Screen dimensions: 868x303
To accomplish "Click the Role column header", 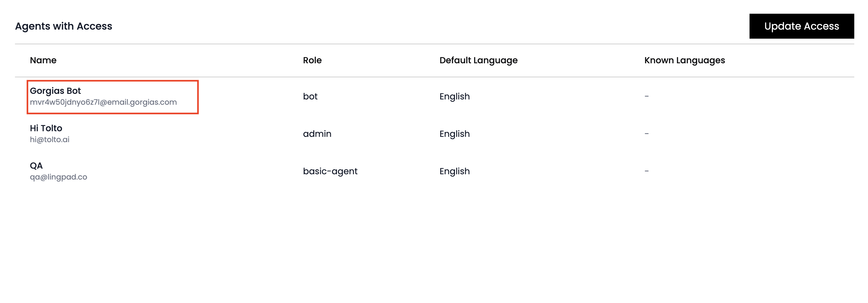I will pos(312,60).
